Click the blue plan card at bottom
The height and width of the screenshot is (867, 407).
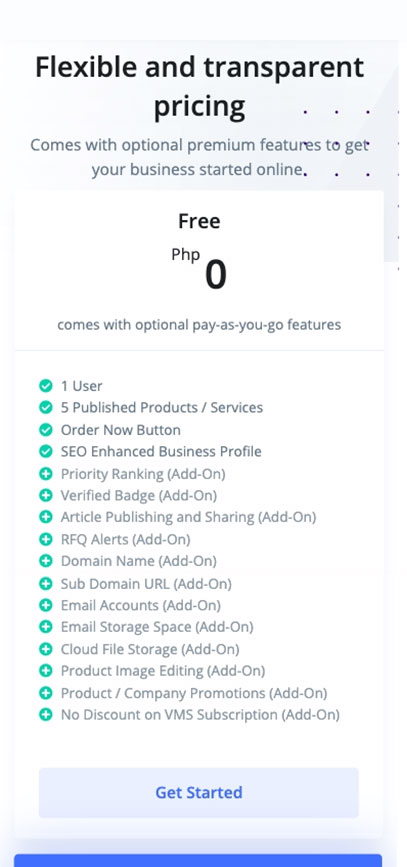point(198,860)
